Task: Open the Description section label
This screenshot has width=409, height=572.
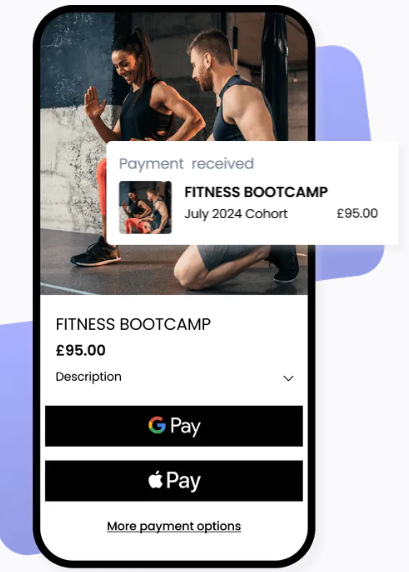Action: pos(88,377)
